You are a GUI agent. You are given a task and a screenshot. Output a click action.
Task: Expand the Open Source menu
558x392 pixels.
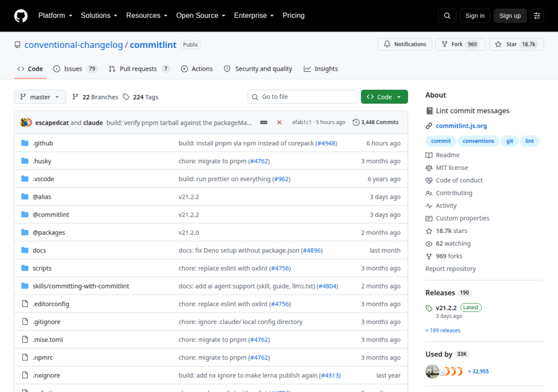tap(201, 16)
